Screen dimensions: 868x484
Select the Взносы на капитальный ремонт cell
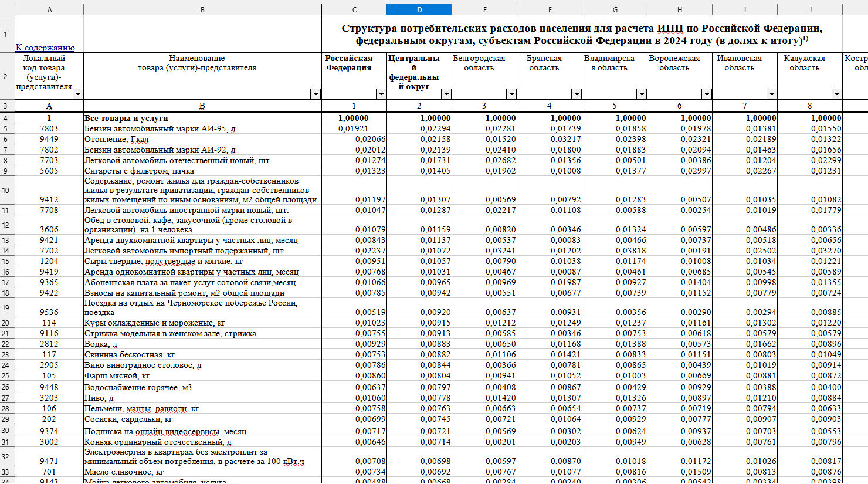point(202,293)
